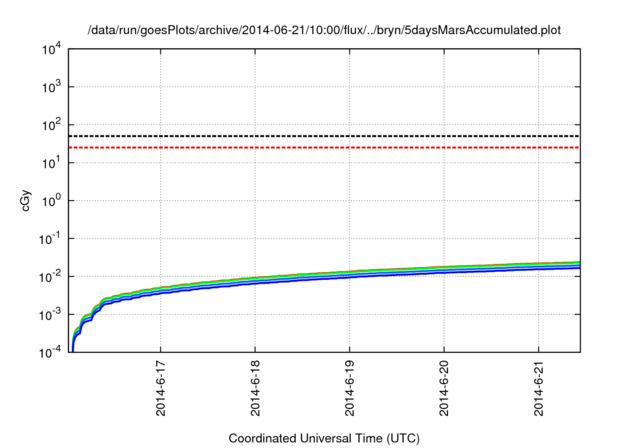Click the black dashed threshold line
The image size is (640, 448).
(324, 136)
